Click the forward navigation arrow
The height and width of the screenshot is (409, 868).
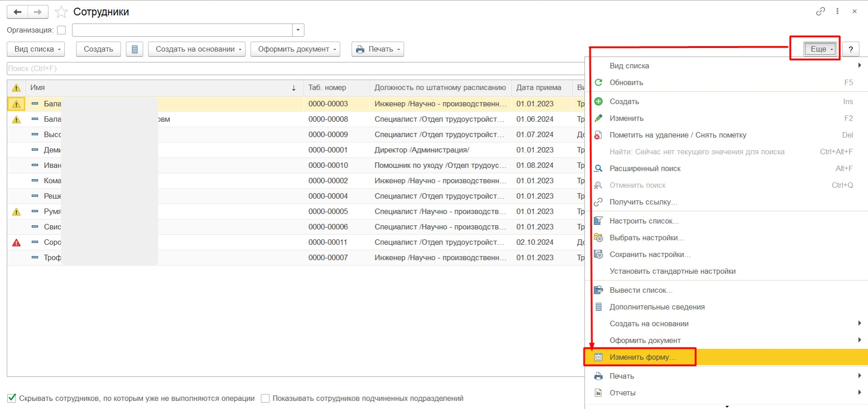click(38, 12)
